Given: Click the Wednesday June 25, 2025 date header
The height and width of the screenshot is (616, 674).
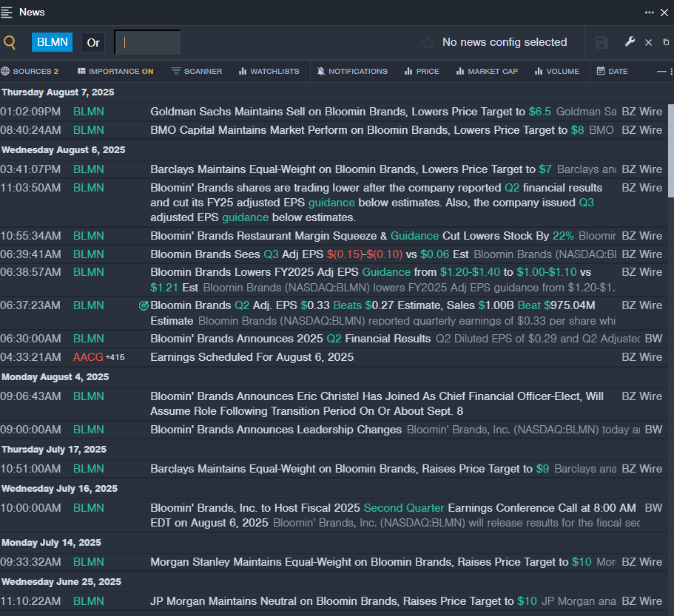Looking at the screenshot, I should click(x=61, y=582).
